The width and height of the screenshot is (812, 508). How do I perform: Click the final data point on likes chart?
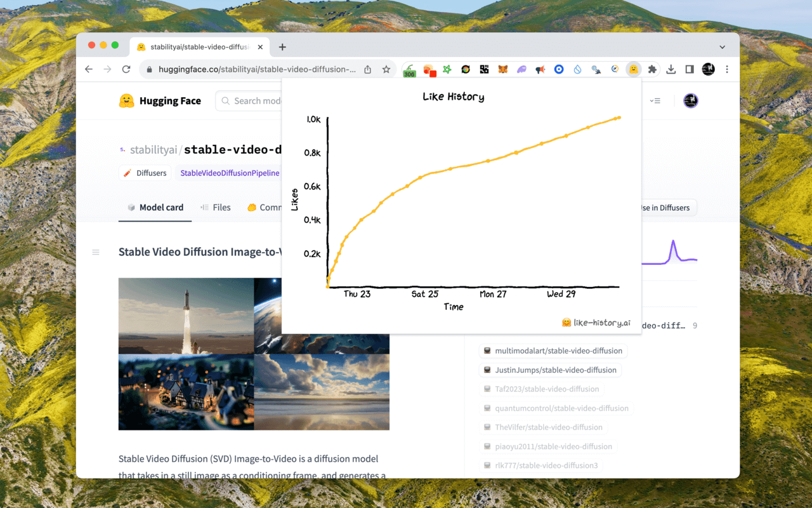[619, 117]
